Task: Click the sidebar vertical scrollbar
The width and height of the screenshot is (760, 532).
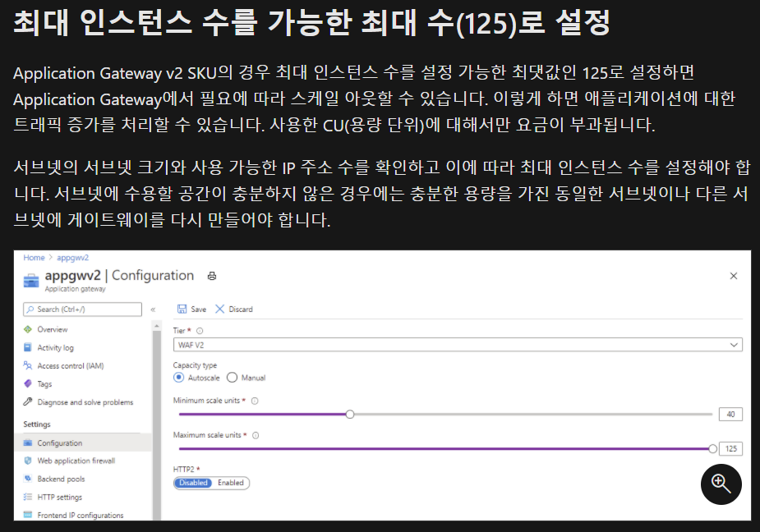Action: coord(157,424)
